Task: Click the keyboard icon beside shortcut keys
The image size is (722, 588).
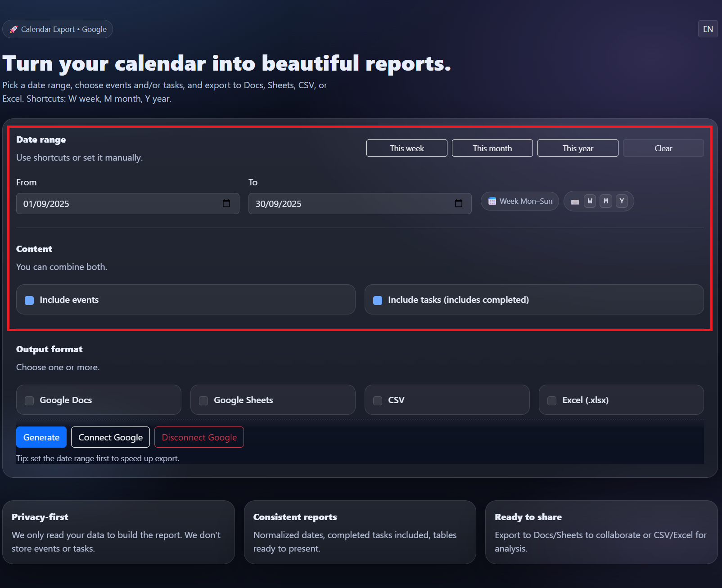Action: coord(575,202)
